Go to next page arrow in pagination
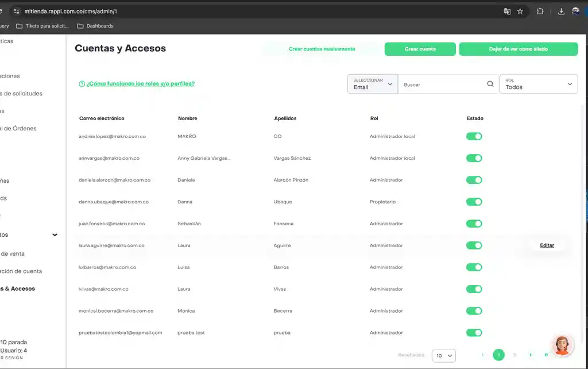This screenshot has width=588, height=369. coord(531,355)
